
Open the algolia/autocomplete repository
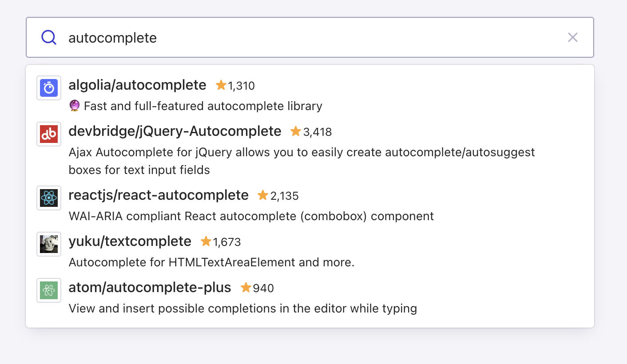(137, 85)
